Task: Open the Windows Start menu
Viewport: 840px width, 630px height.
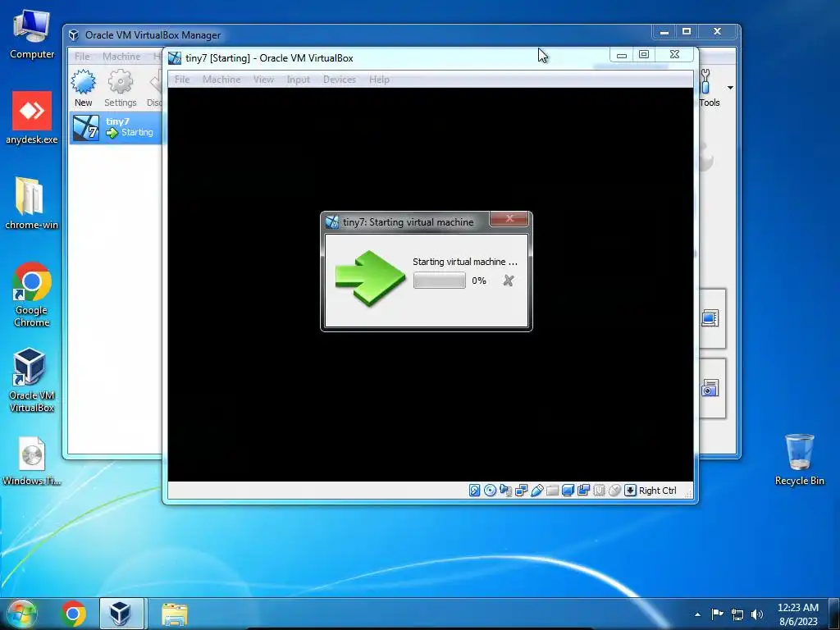Action: click(x=22, y=614)
